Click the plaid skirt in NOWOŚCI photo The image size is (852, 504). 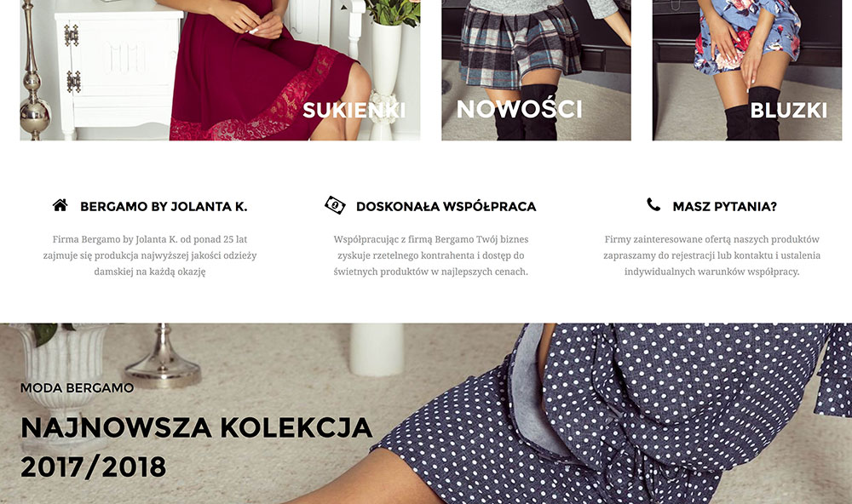click(x=519, y=46)
